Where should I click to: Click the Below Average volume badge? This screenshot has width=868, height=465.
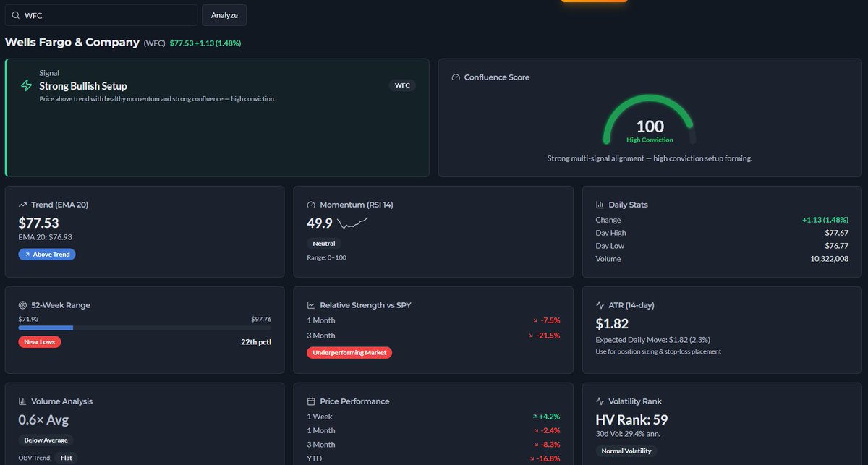pos(46,440)
